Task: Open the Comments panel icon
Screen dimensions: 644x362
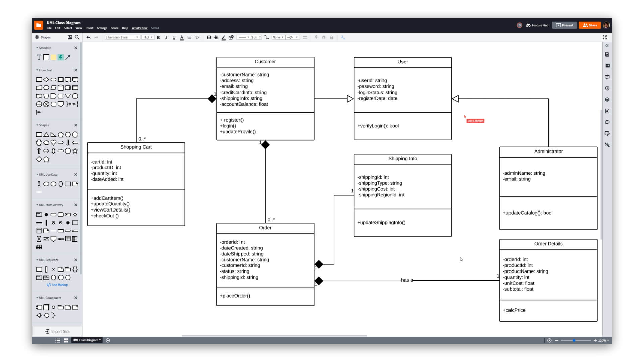Action: tap(607, 122)
